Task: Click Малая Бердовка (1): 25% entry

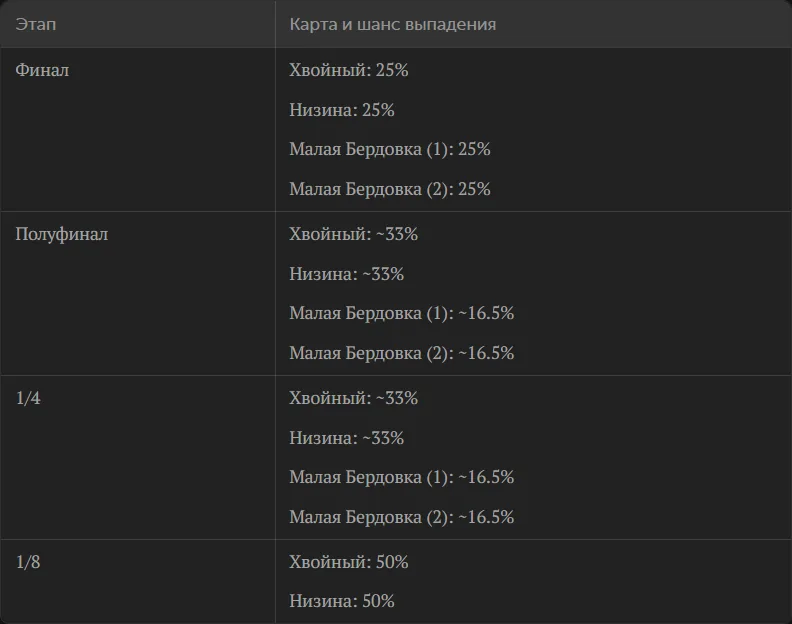Action: pos(389,149)
